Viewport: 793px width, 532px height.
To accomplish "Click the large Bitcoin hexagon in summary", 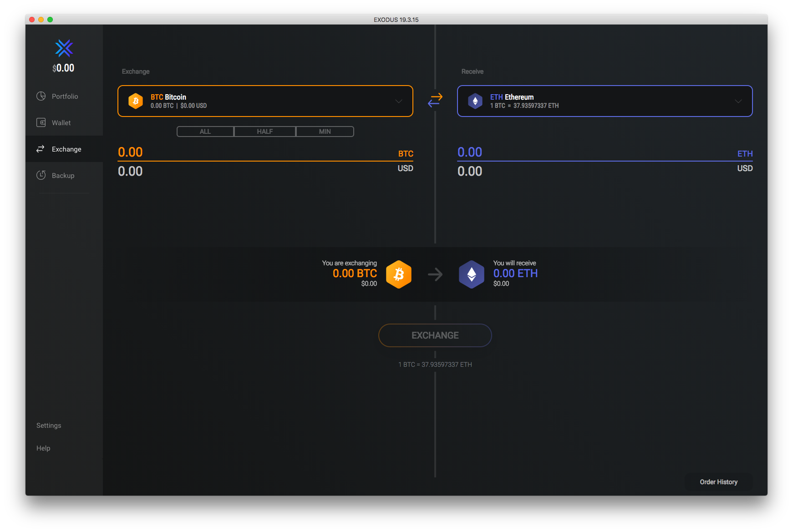I will 399,274.
